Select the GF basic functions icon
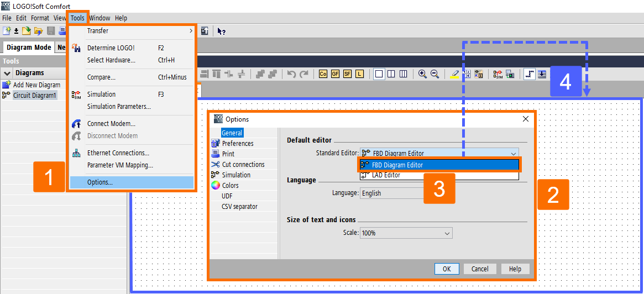644x294 pixels. pyautogui.click(x=336, y=74)
